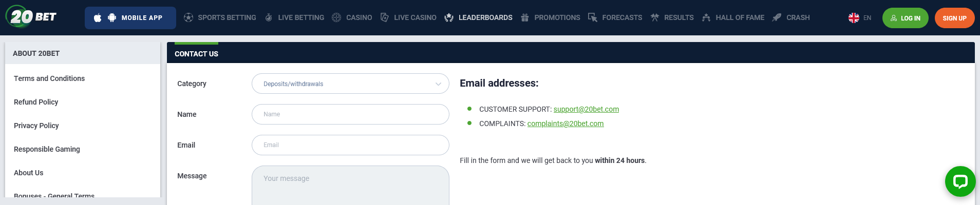This screenshot has width=980, height=205.
Task: Click the Hall of Fame podium icon
Action: click(x=706, y=17)
